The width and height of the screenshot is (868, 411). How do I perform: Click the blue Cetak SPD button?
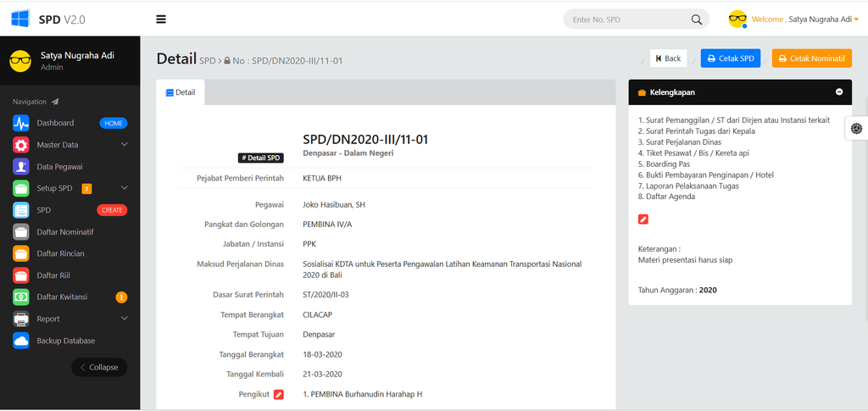pos(731,58)
